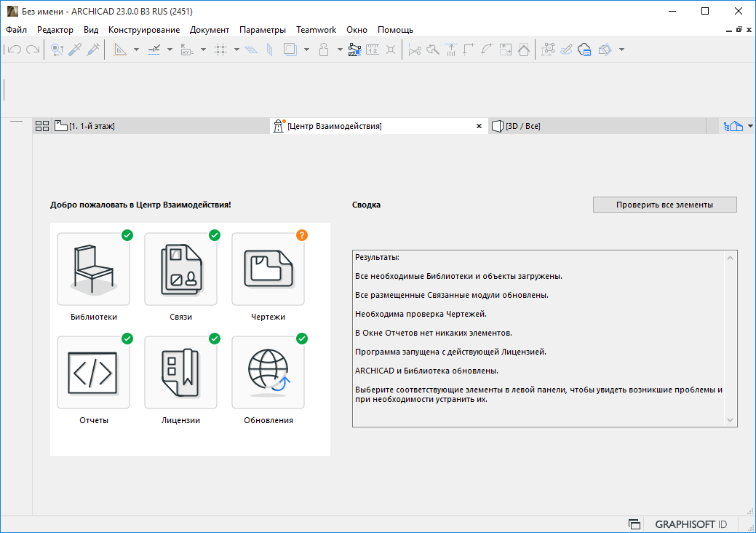Click the cloud BIMcloud icon

point(584,50)
